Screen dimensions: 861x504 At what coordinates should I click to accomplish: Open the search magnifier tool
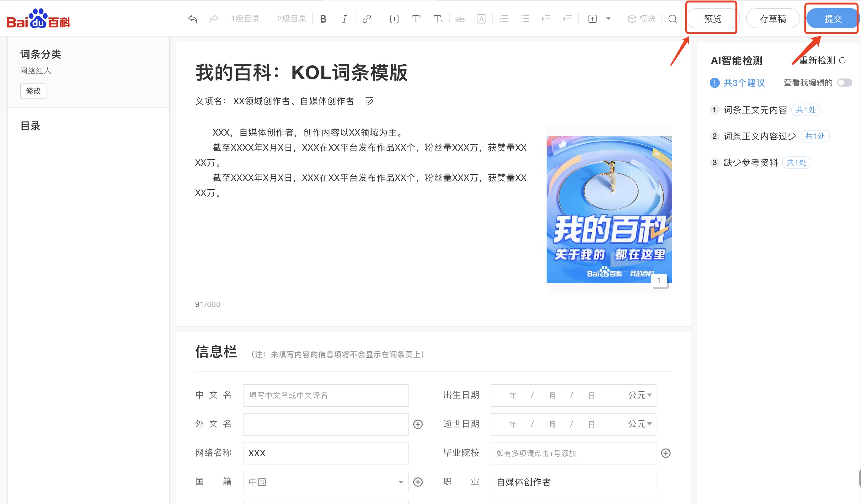672,19
